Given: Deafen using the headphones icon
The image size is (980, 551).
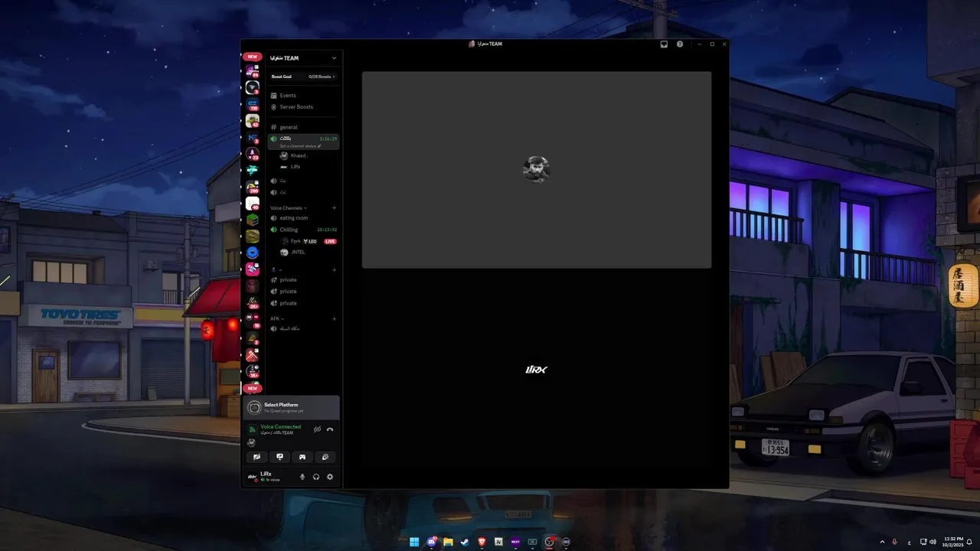Looking at the screenshot, I should coord(316,477).
